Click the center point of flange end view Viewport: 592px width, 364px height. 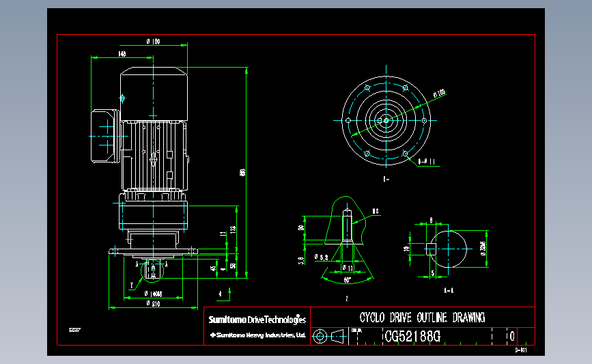pos(386,120)
